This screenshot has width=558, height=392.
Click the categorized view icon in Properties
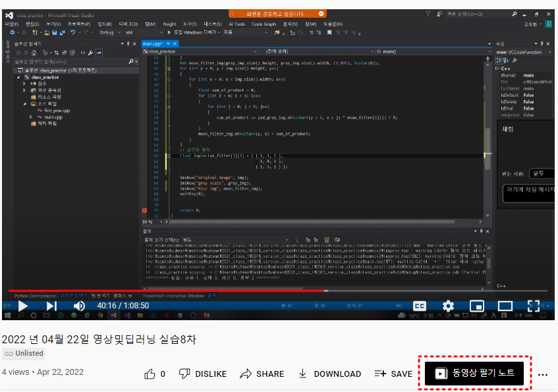pos(499,60)
